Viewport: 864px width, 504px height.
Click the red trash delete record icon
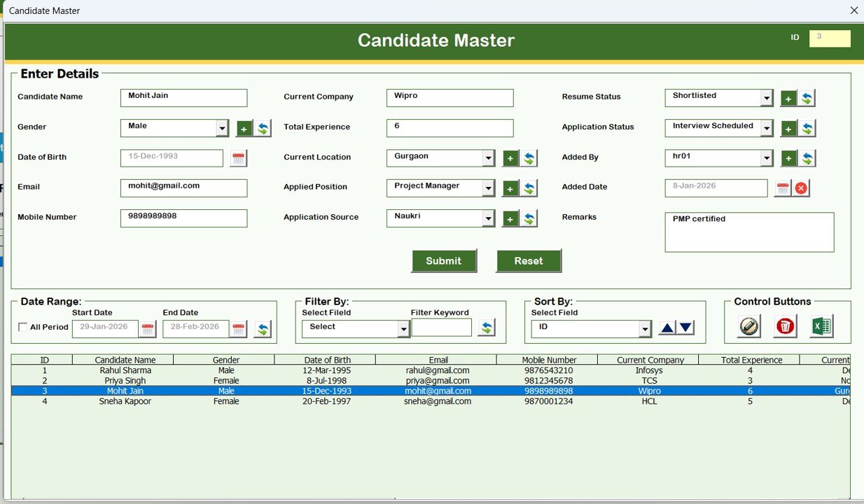(783, 326)
